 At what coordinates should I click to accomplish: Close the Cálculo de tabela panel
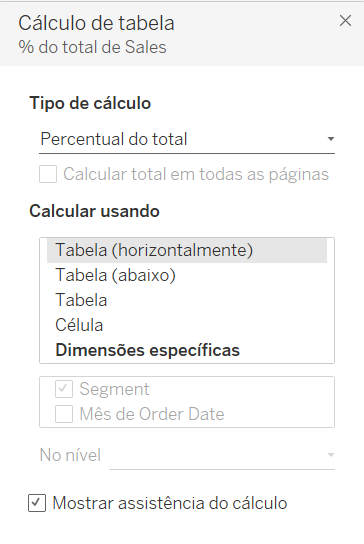click(345, 21)
